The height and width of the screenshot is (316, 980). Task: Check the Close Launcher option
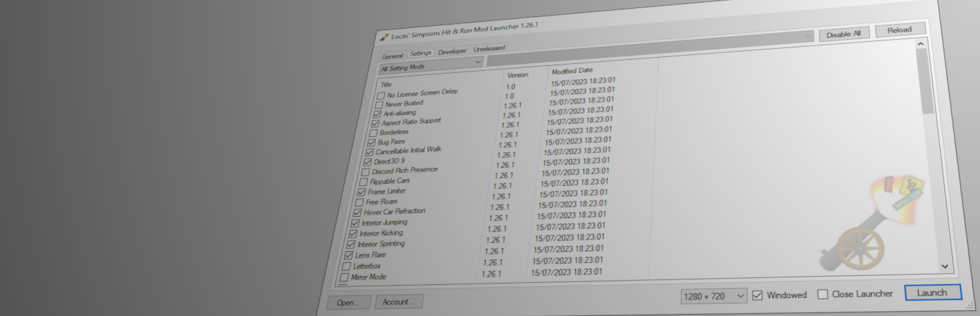point(823,294)
